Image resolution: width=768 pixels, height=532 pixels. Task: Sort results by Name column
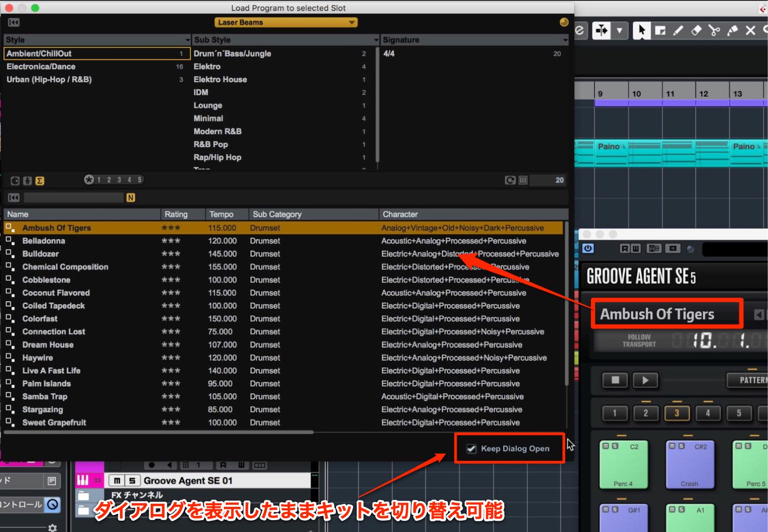click(x=82, y=214)
